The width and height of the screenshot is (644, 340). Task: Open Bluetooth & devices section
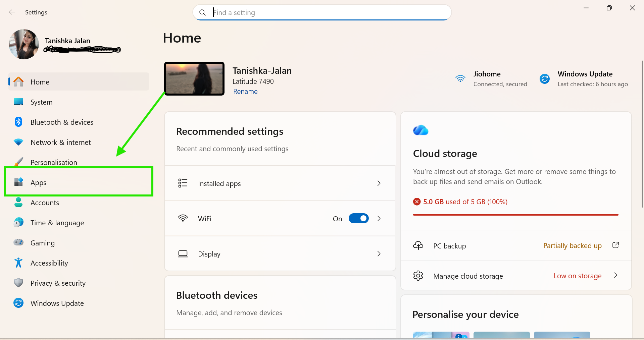click(x=79, y=122)
